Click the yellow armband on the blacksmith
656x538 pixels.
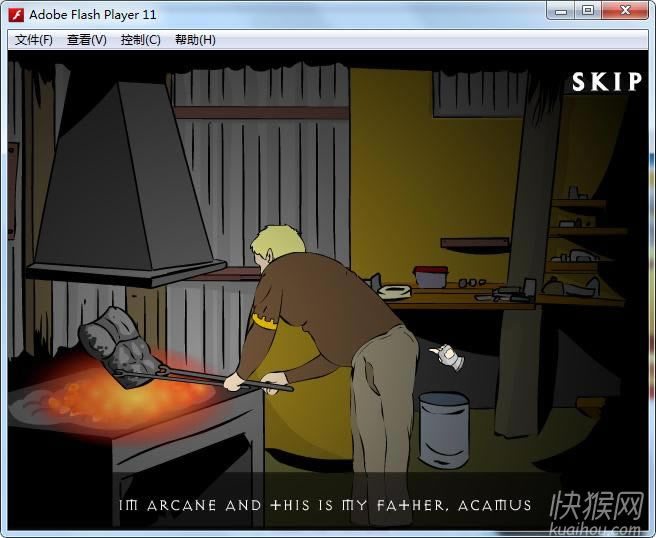click(x=264, y=322)
